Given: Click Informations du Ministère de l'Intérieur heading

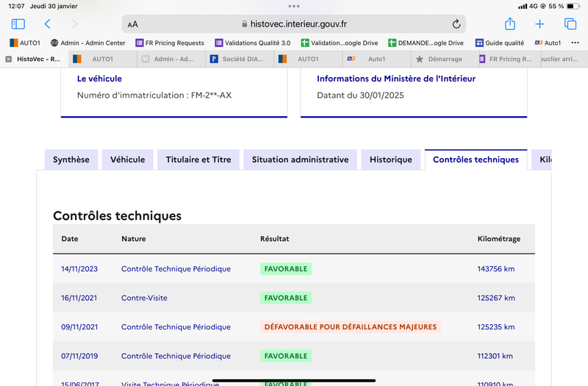Looking at the screenshot, I should tap(396, 79).
